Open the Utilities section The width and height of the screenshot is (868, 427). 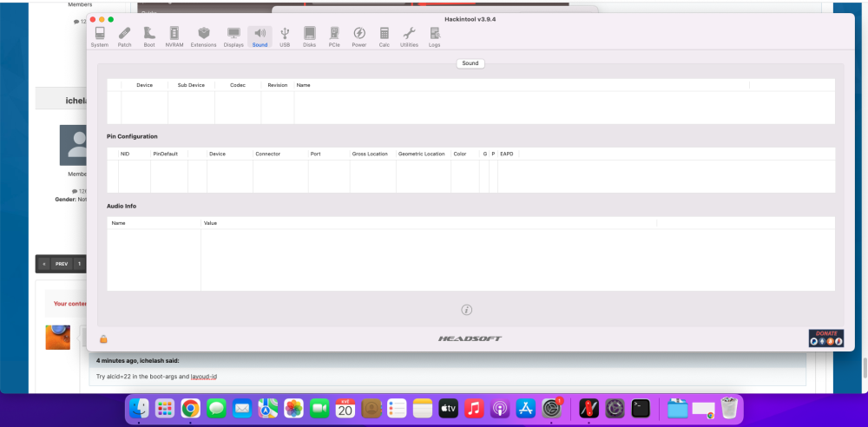click(x=409, y=36)
